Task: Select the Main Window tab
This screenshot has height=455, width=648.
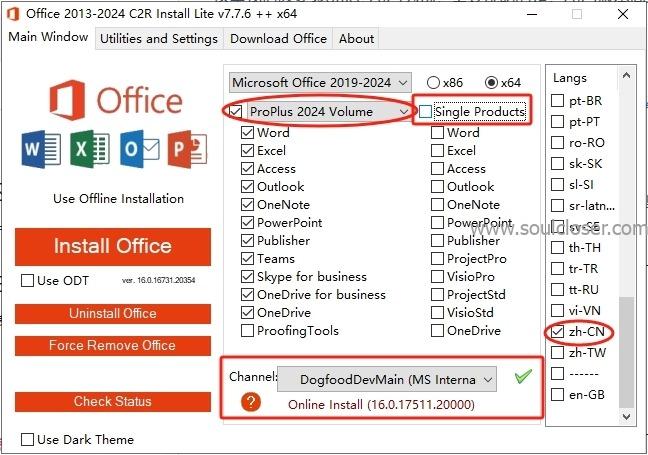Action: [48, 37]
